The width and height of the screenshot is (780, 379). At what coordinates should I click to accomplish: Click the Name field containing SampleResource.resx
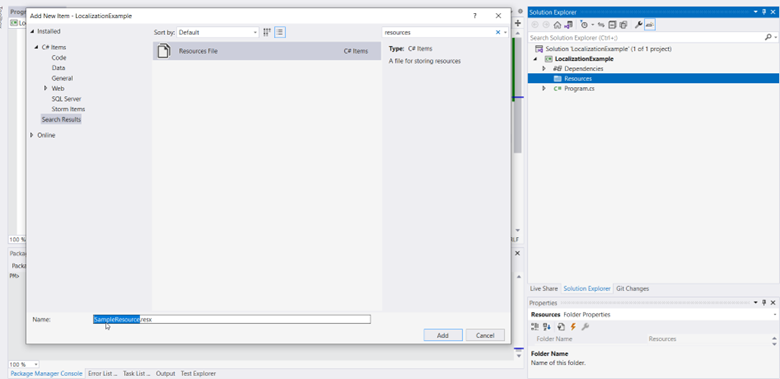232,319
